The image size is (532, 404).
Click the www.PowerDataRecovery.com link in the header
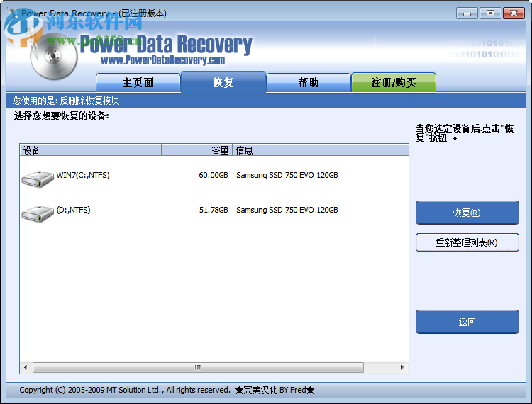[x=163, y=60]
